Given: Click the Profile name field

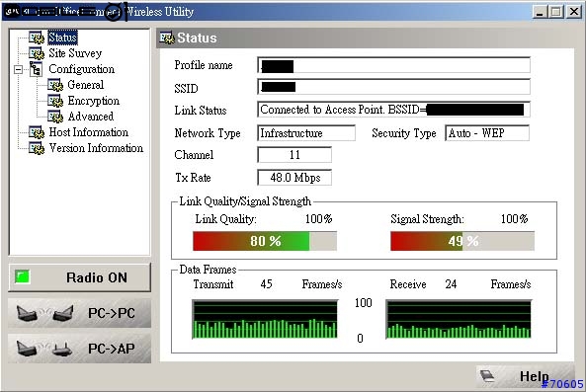Looking at the screenshot, I should 393,65.
